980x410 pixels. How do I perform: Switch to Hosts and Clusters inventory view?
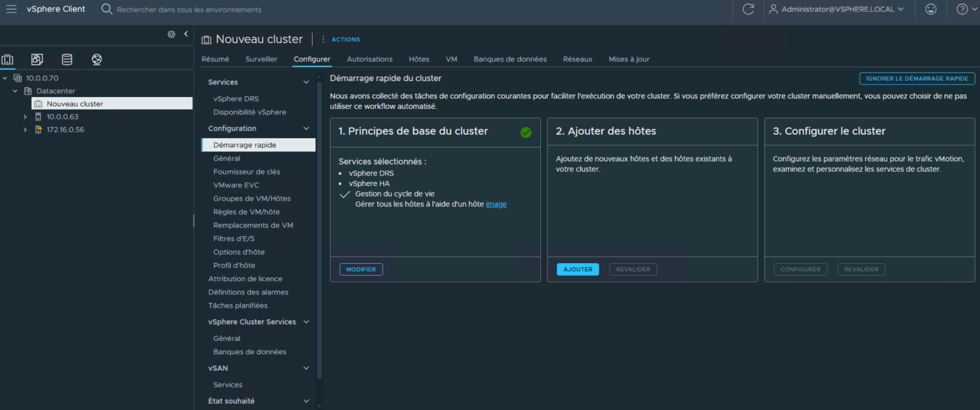(8, 60)
